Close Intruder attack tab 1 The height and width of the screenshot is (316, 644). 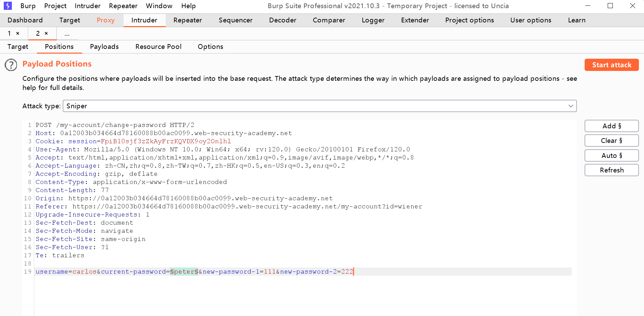(18, 33)
